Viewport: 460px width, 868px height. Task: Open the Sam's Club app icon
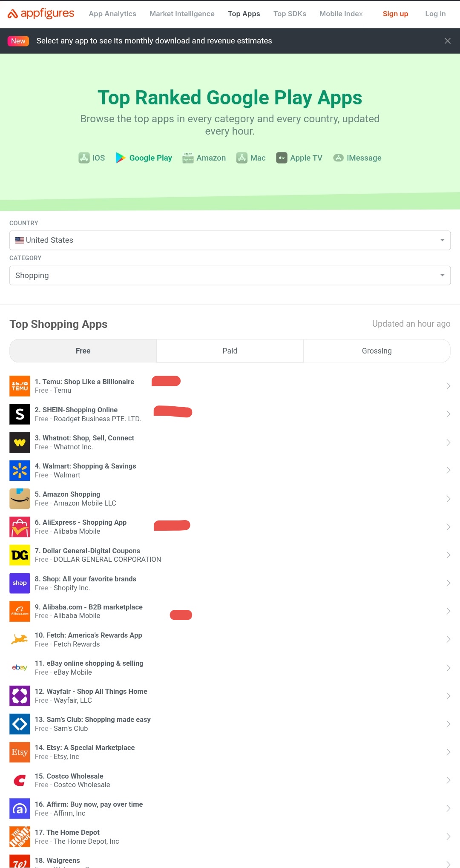point(20,724)
